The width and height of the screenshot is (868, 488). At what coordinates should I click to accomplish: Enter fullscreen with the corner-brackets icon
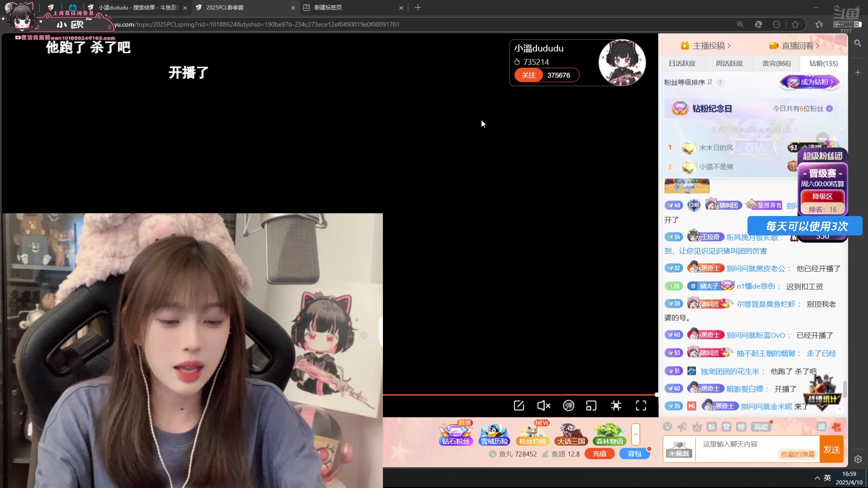(641, 406)
